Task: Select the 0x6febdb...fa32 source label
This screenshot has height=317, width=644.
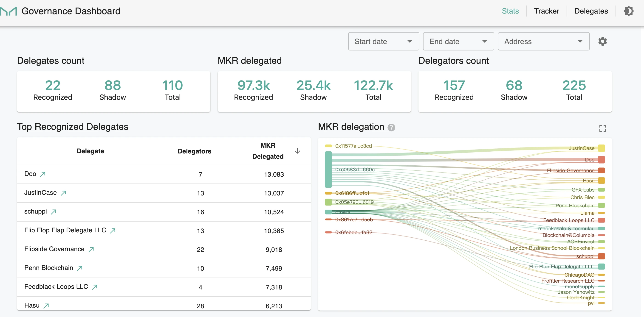Action: point(353,232)
